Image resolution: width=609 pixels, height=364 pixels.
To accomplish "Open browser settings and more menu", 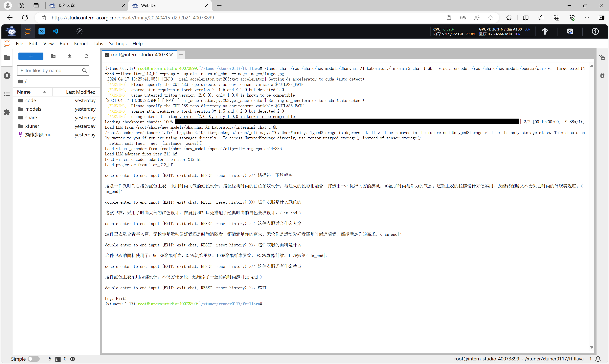I will (x=587, y=18).
